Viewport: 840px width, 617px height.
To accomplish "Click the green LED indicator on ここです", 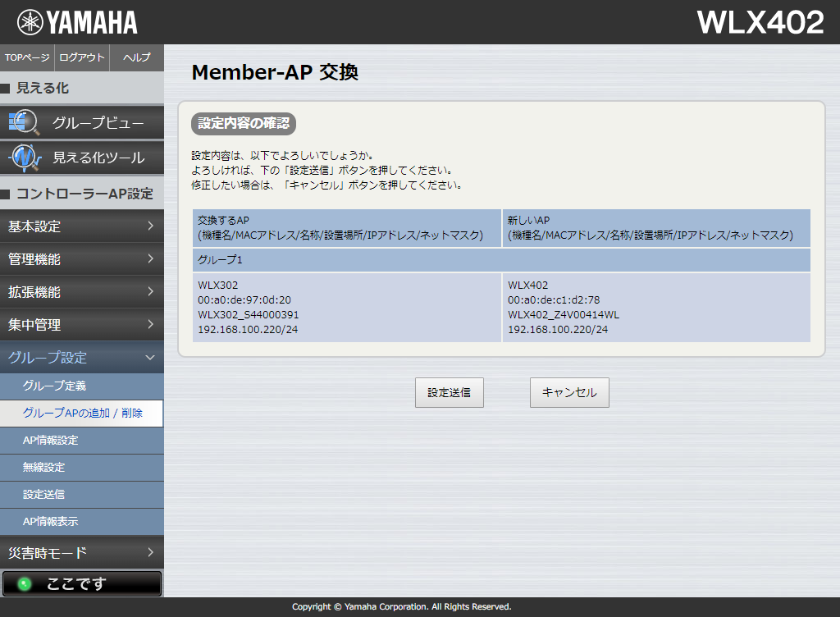I will tap(25, 584).
